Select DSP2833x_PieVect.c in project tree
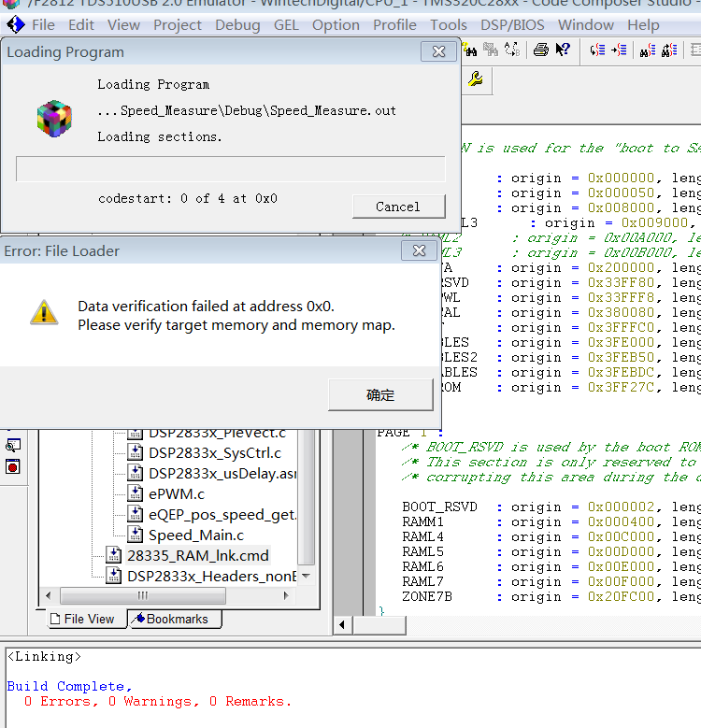Viewport: 701px width, 728px height. 217,435
